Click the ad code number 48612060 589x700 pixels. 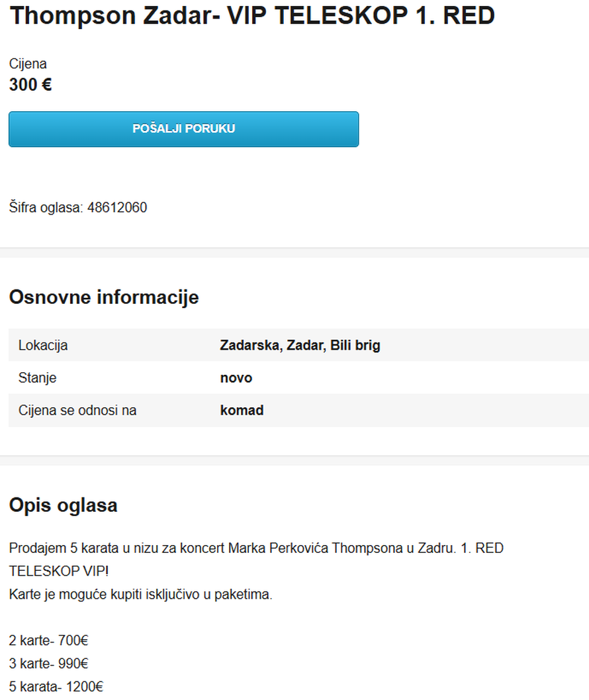click(x=117, y=207)
